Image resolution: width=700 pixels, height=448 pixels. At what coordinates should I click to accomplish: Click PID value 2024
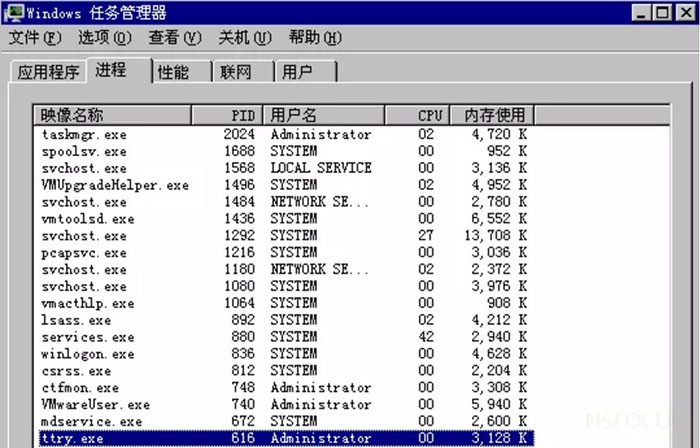[x=239, y=134]
